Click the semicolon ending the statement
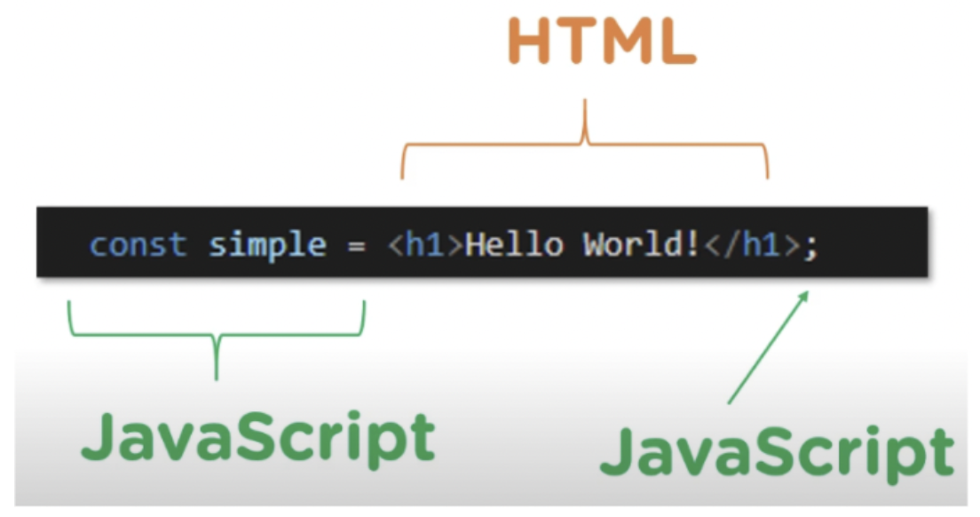Screen dimensions: 980x517 pos(810,246)
